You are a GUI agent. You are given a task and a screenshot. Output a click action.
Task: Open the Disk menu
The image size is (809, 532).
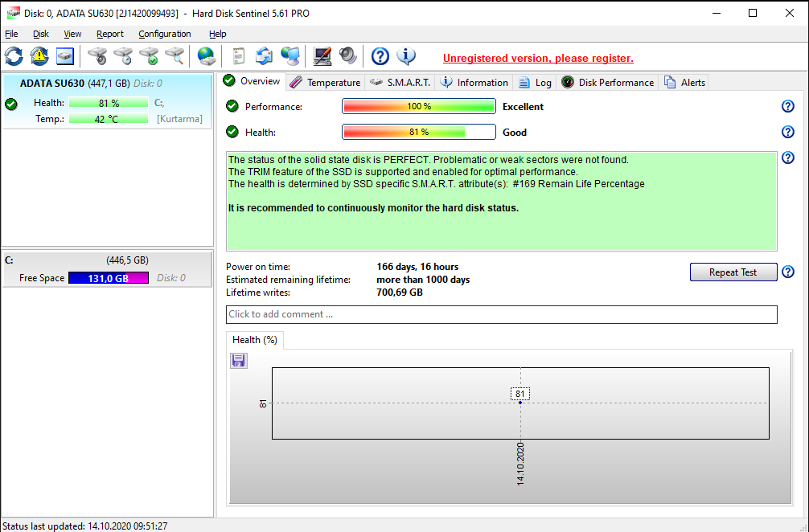(41, 34)
